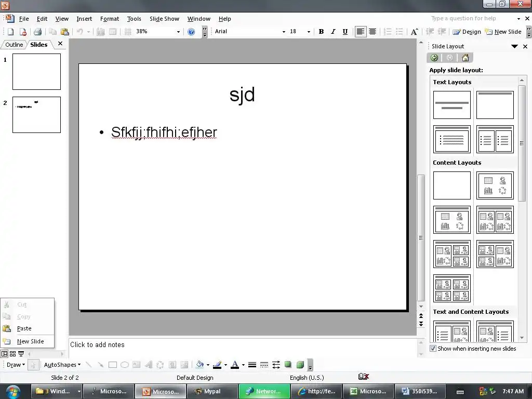Click the Insert Chart icon
This screenshot has height=399, width=532.
(101, 32)
